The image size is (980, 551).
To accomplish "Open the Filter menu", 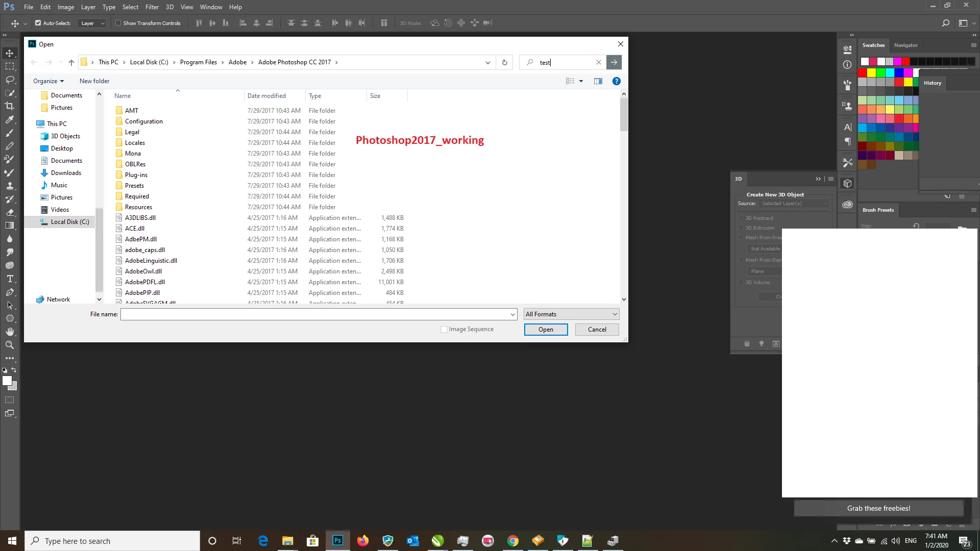I will tap(152, 7).
